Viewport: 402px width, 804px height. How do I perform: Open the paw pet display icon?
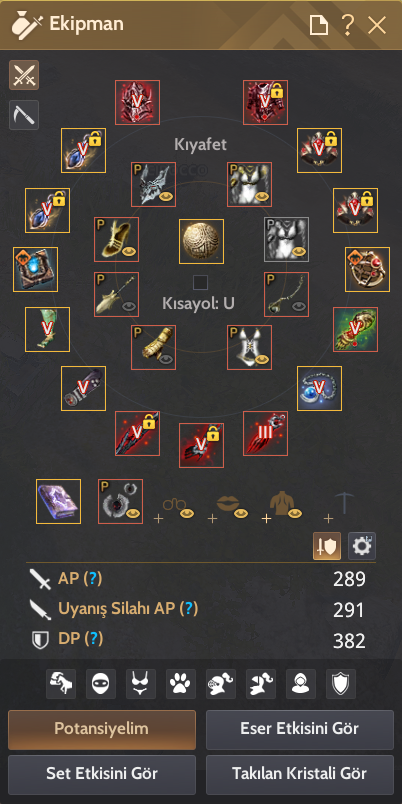tap(180, 684)
